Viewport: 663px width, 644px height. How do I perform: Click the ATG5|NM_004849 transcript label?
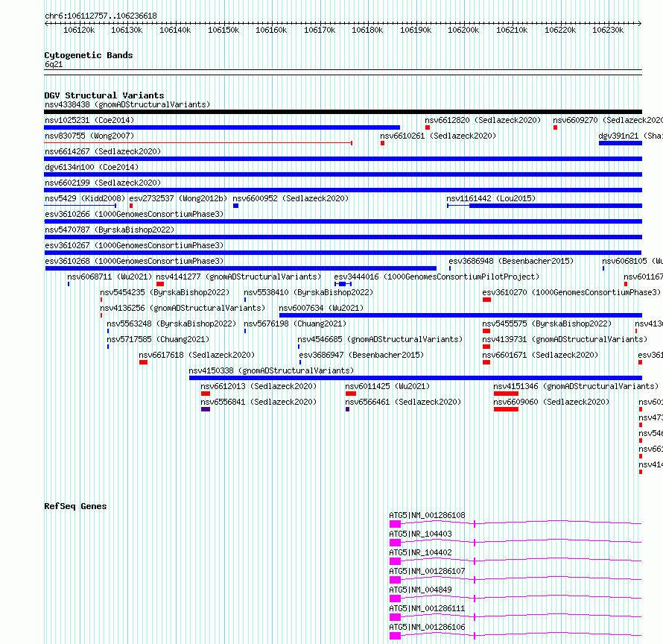coord(420,590)
